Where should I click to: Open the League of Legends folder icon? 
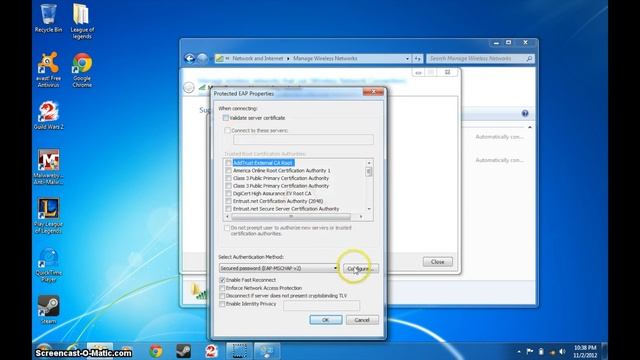click(x=82, y=21)
